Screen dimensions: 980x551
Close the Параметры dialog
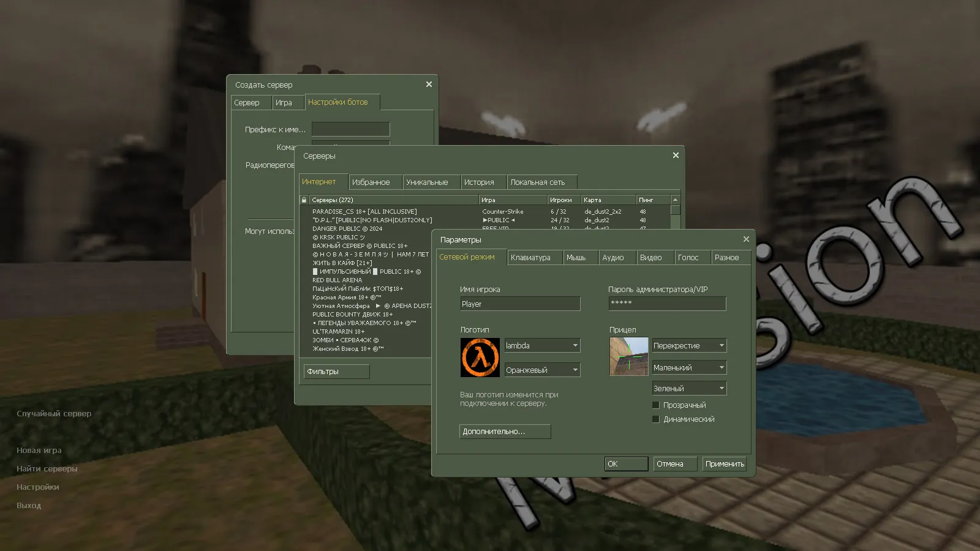pos(746,239)
